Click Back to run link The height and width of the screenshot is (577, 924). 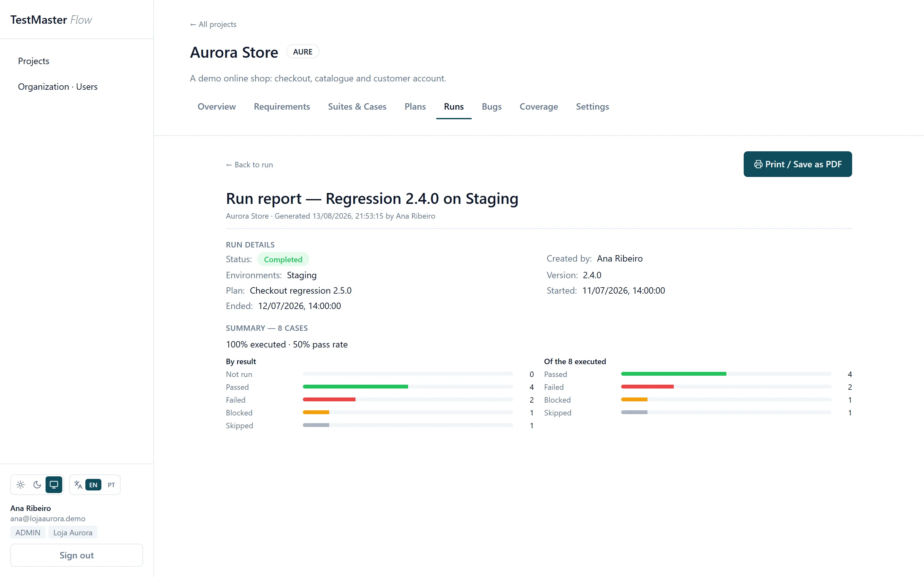coord(249,164)
